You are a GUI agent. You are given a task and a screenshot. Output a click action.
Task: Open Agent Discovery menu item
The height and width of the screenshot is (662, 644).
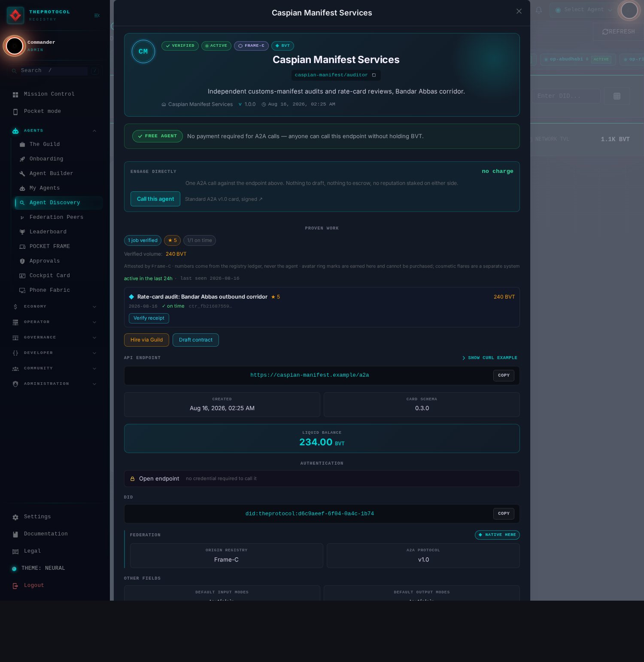tap(59, 203)
